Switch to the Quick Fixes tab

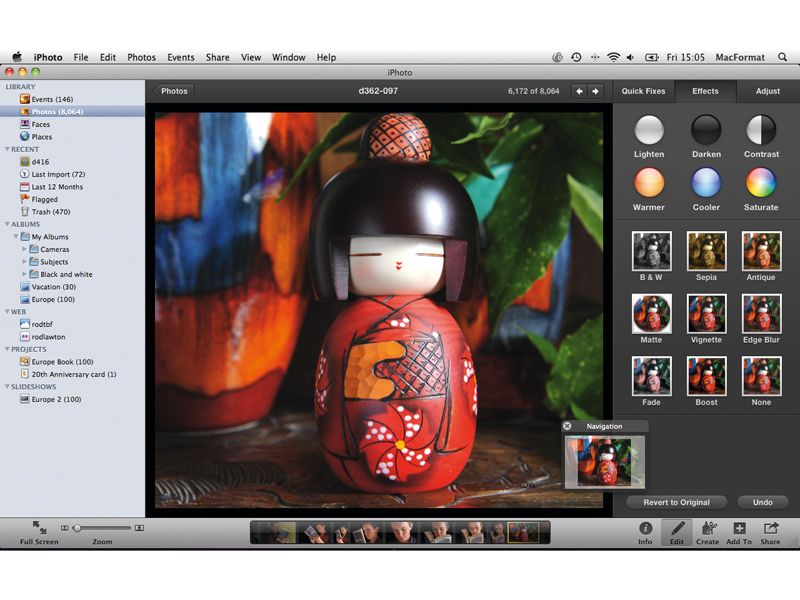click(x=643, y=91)
